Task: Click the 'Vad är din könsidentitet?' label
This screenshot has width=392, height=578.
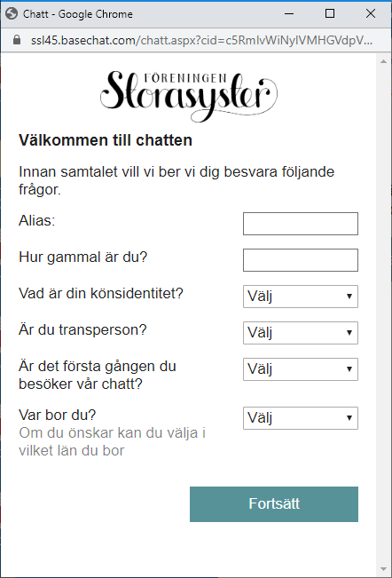Action: click(x=101, y=293)
